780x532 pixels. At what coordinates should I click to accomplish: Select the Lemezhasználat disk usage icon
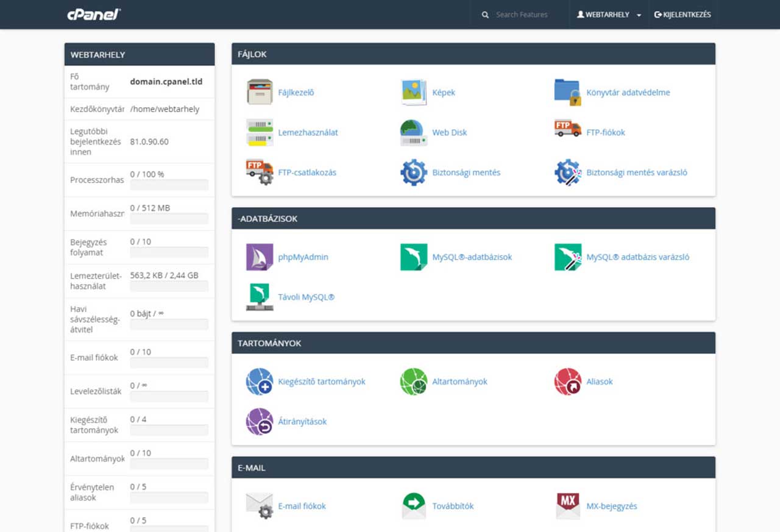[260, 132]
